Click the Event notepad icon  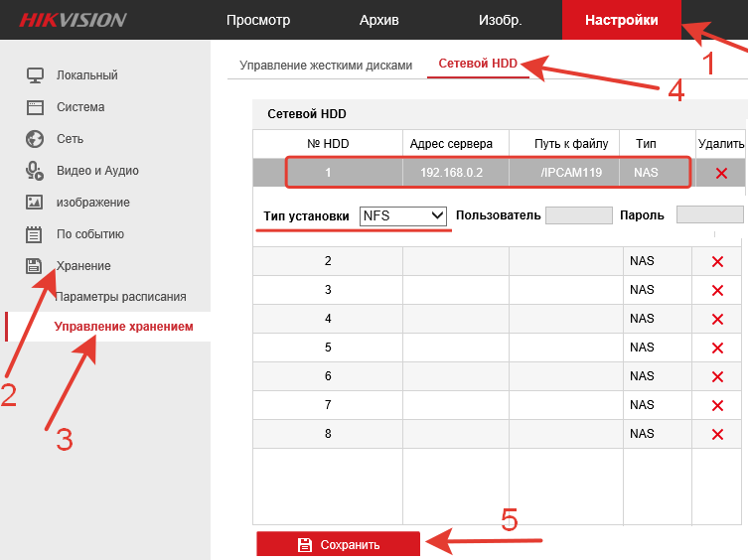click(x=34, y=234)
